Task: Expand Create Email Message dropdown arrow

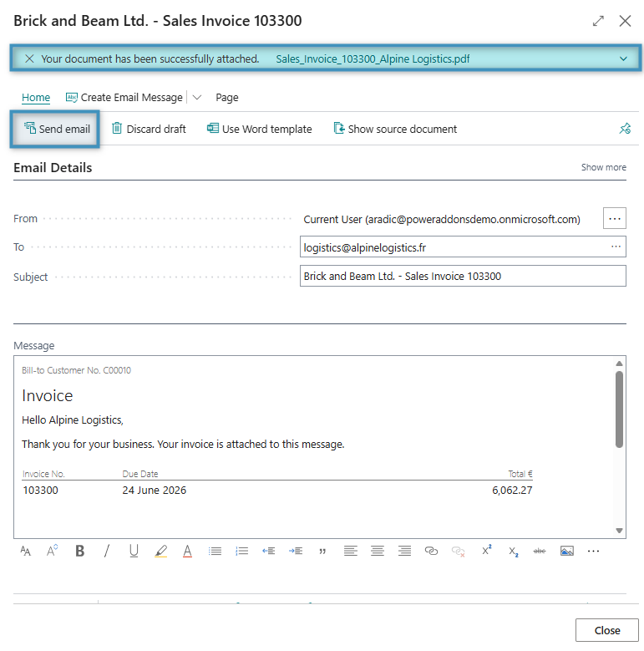Action: coord(197,98)
